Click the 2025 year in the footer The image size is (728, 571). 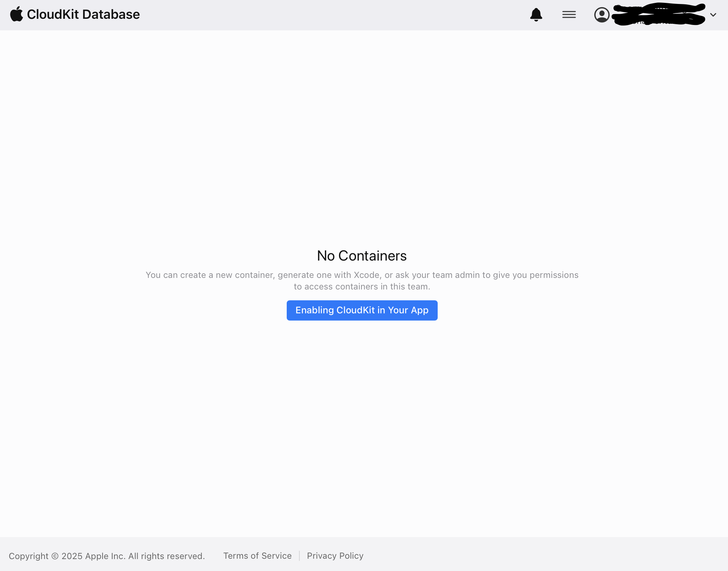[72, 556]
